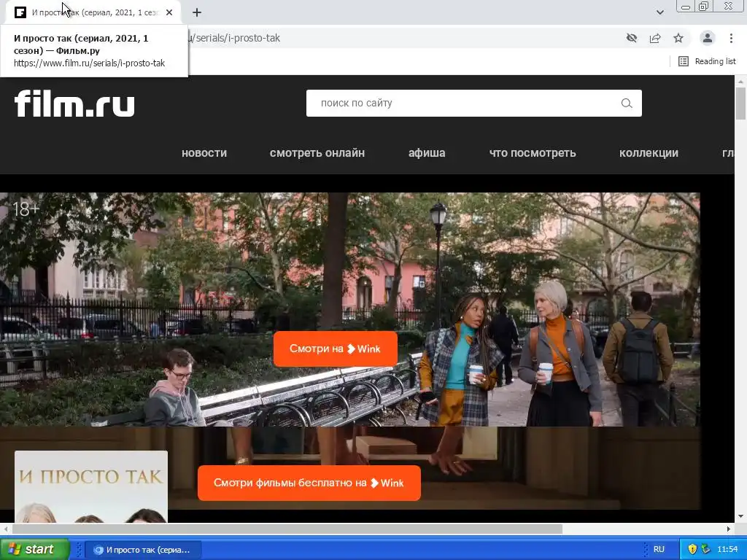747x560 pixels.
Task: Open коллекции menu item
Action: click(x=649, y=153)
